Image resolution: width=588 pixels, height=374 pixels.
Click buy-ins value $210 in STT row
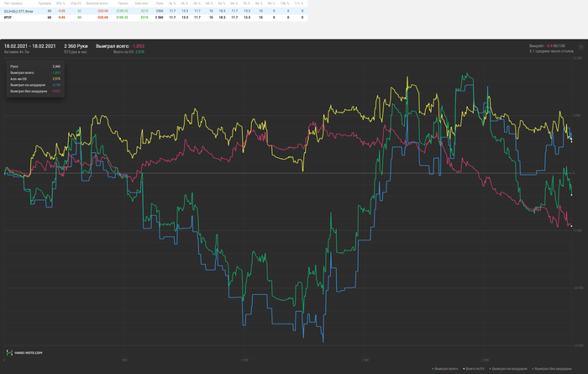(144, 11)
